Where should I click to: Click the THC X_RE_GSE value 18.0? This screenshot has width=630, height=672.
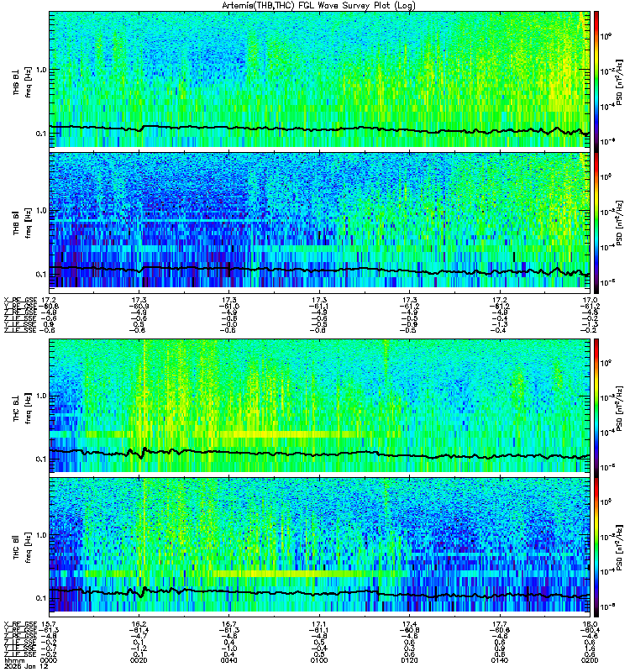click(x=590, y=623)
